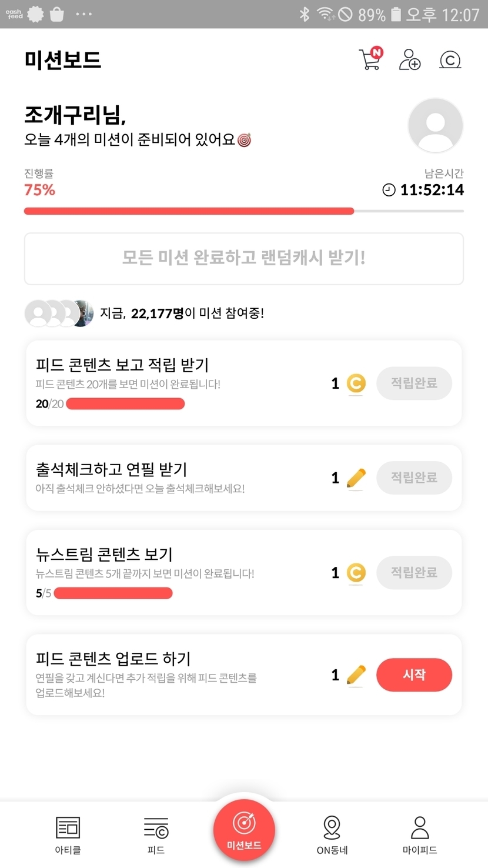Tap the mission participants avatar group
Screen dimensions: 488x868
click(x=59, y=313)
